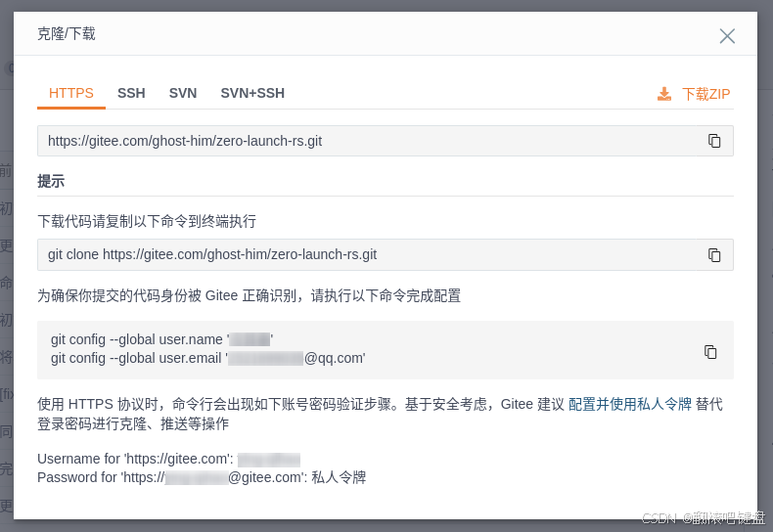Open the 配置并使用私人令牌 link
Screen dimensions: 773x532
coord(629,405)
